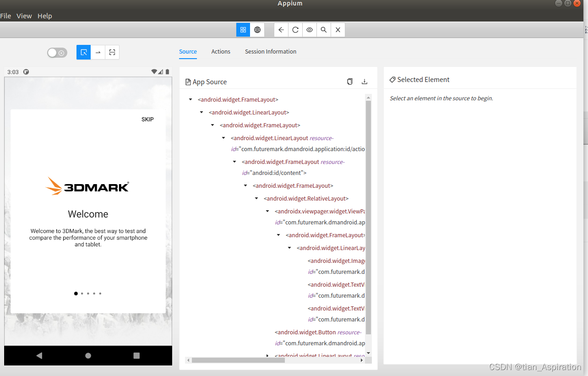Click the 3DMark logo in device screen
Image resolution: width=588 pixels, height=376 pixels.
click(88, 186)
